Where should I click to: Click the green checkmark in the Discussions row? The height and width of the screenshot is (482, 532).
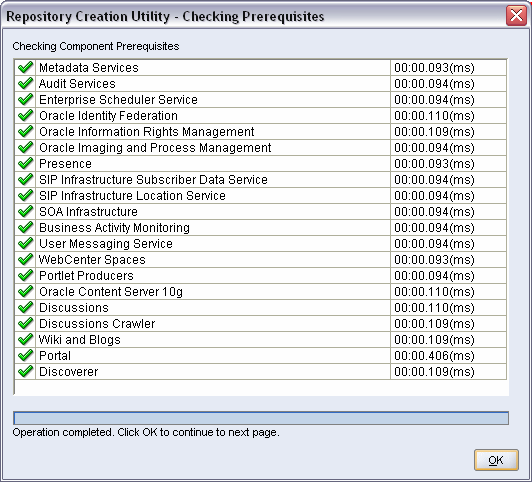tap(25, 307)
